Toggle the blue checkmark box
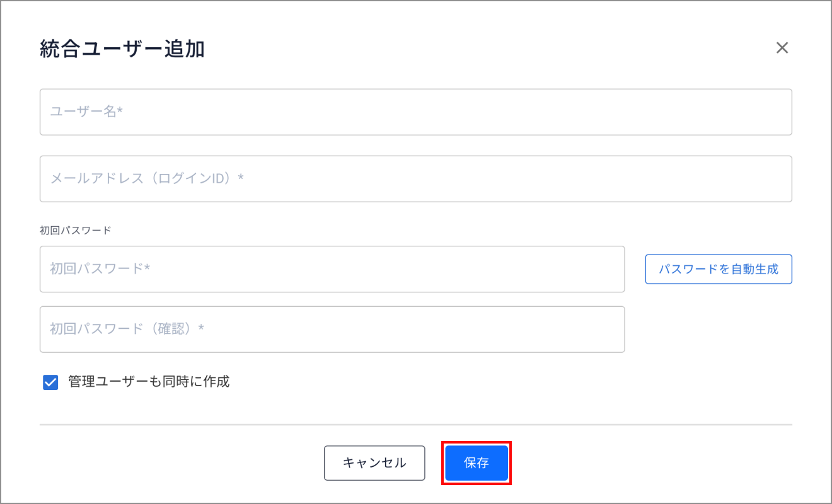Screen dimensions: 832x504 [50, 382]
